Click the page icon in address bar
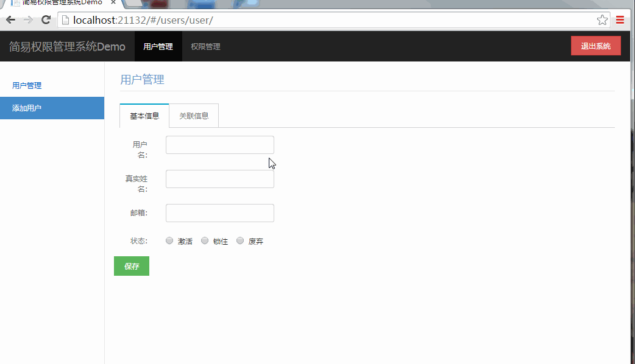Viewport: 635px width, 364px height. tap(65, 20)
